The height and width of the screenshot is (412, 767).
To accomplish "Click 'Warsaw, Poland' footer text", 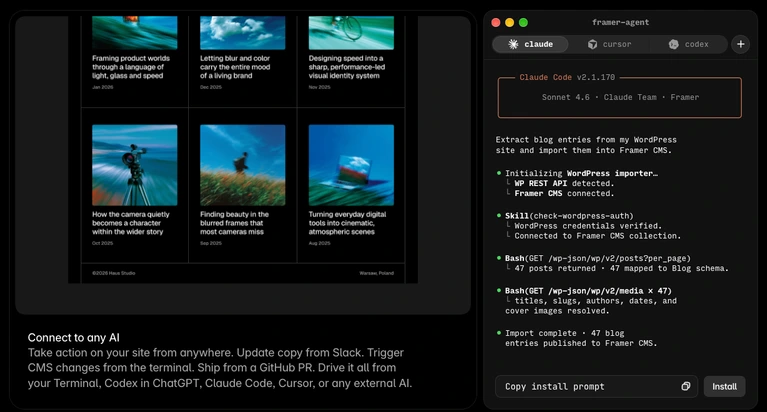I will click(x=376, y=273).
